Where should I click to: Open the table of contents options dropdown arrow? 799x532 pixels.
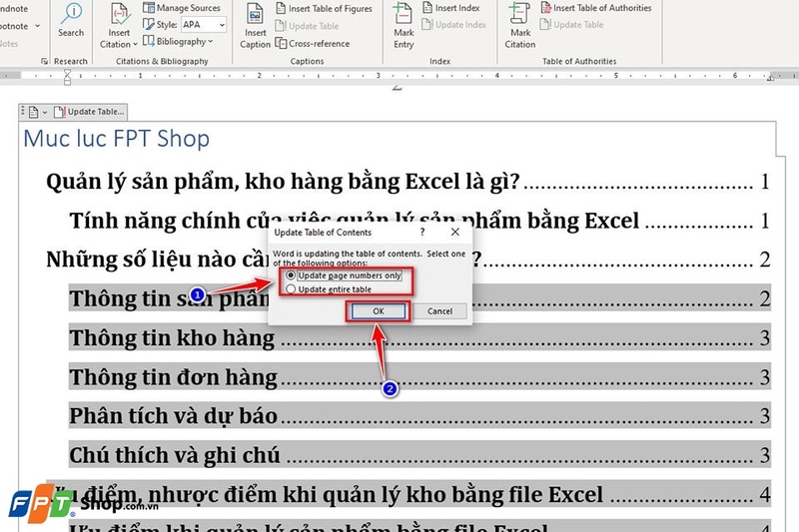pyautogui.click(x=45, y=112)
